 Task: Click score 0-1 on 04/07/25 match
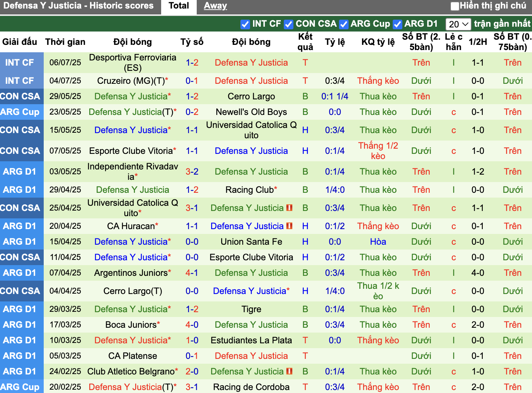[x=192, y=81]
